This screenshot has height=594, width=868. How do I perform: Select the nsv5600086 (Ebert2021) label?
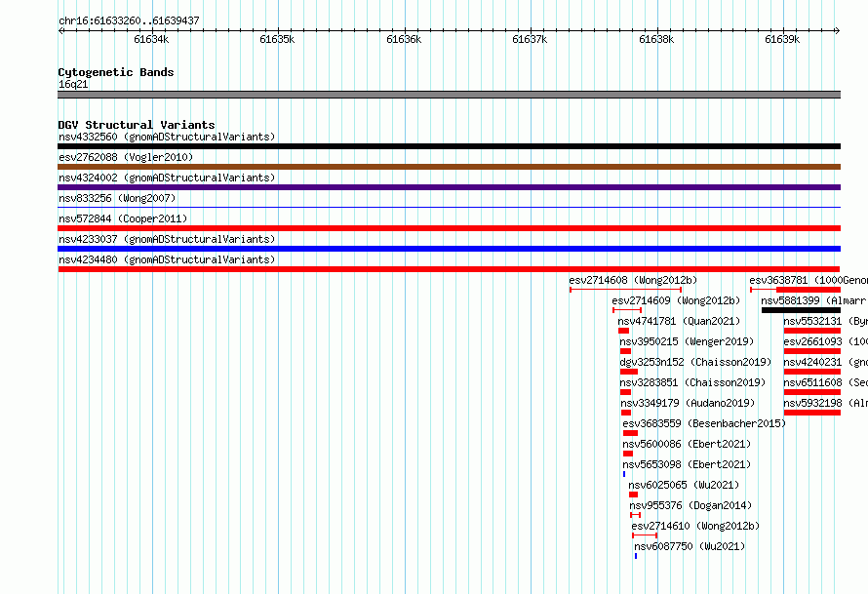687,444
